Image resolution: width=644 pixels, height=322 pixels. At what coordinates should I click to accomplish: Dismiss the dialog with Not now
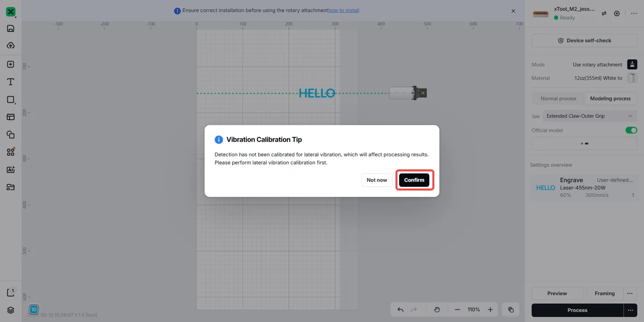(x=377, y=180)
